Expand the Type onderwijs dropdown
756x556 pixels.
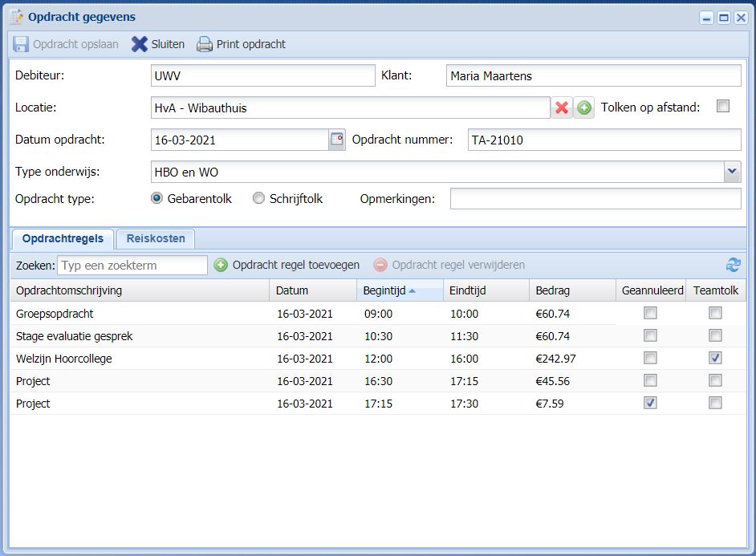[732, 172]
